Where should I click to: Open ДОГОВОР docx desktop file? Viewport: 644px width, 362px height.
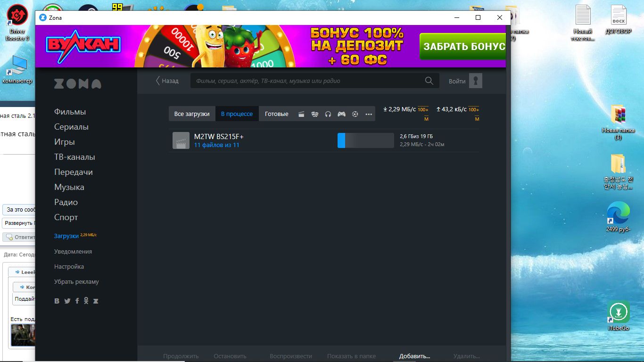(x=618, y=20)
